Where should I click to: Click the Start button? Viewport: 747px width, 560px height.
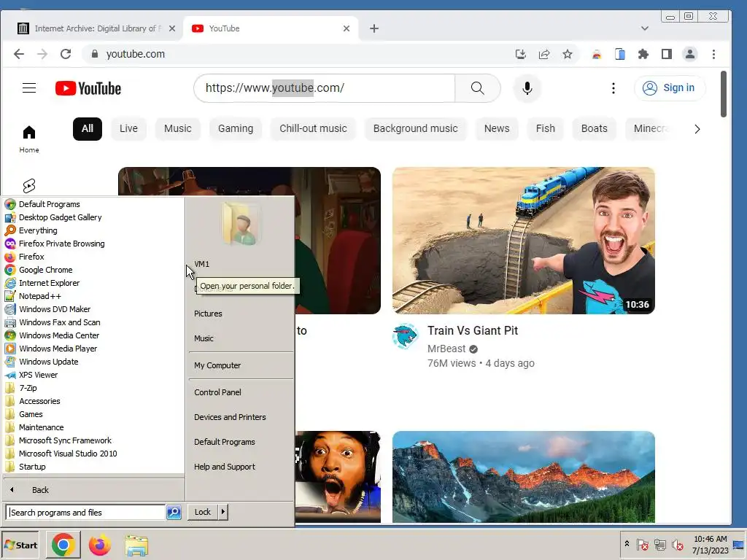coord(20,545)
